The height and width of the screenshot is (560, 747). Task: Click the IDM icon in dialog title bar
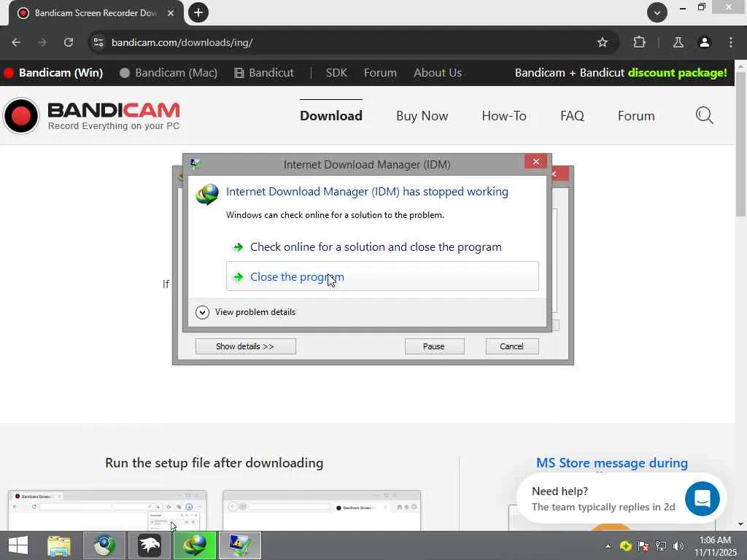pyautogui.click(x=195, y=164)
